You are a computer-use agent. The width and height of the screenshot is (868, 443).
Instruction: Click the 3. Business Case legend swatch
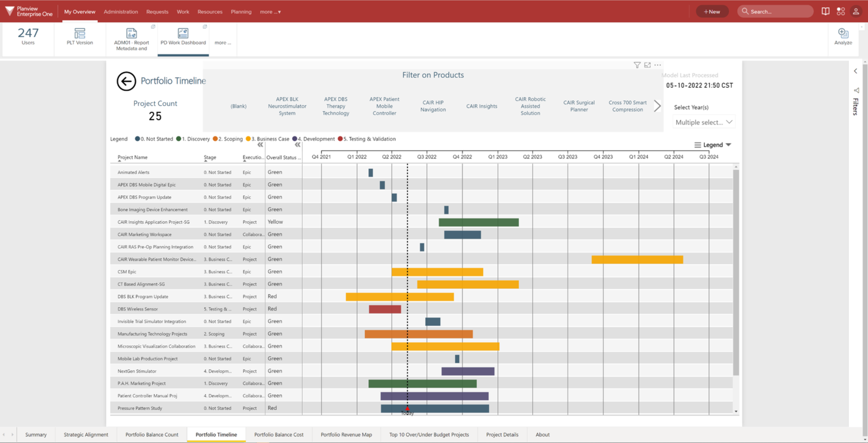(x=248, y=139)
